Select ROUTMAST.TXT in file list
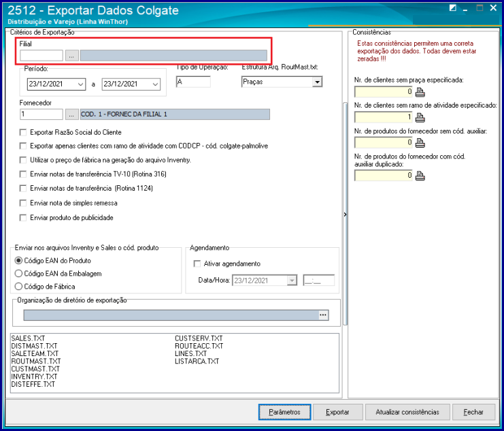 [x=36, y=361]
